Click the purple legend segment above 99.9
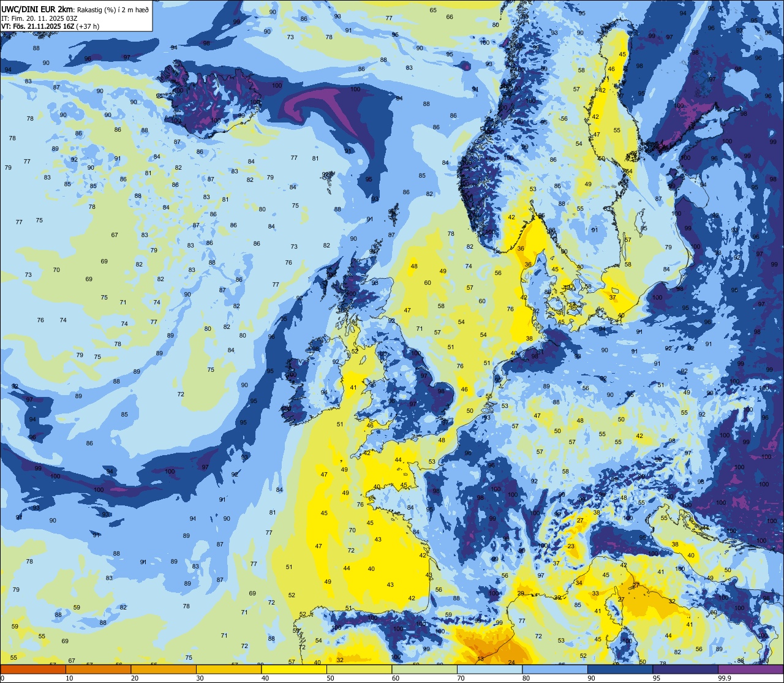This screenshot has height=683, width=784. pyautogui.click(x=750, y=669)
